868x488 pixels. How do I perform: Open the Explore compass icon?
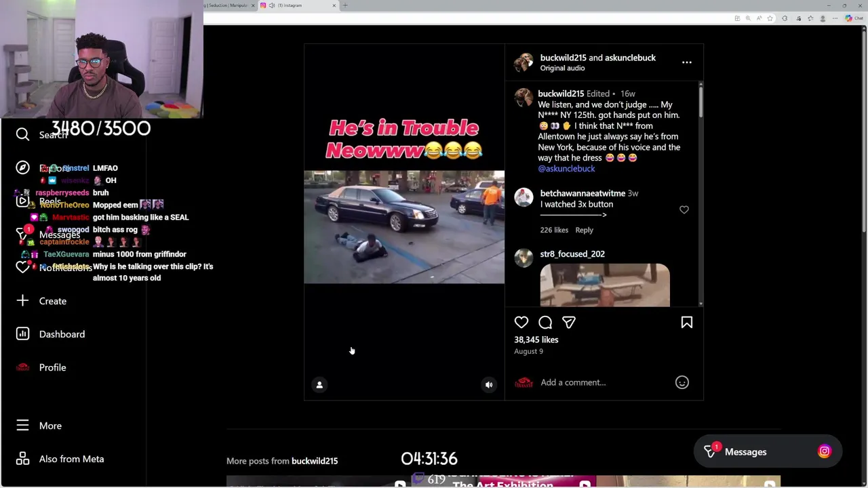click(x=22, y=167)
